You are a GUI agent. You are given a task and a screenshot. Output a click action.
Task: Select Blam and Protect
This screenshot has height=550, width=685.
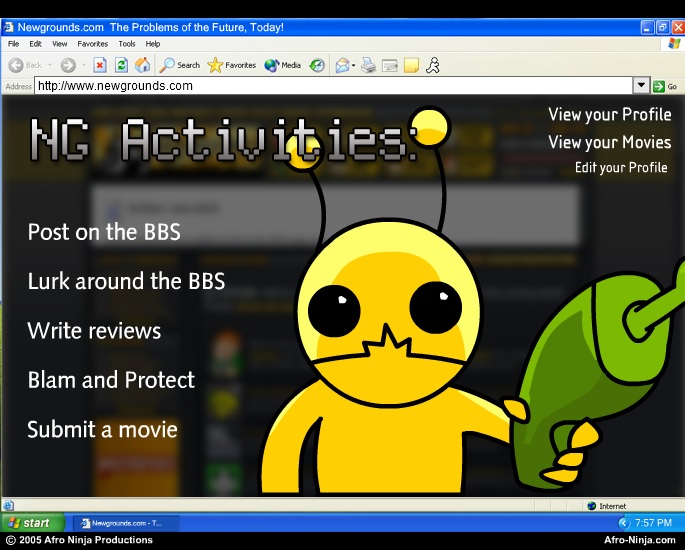click(x=111, y=380)
